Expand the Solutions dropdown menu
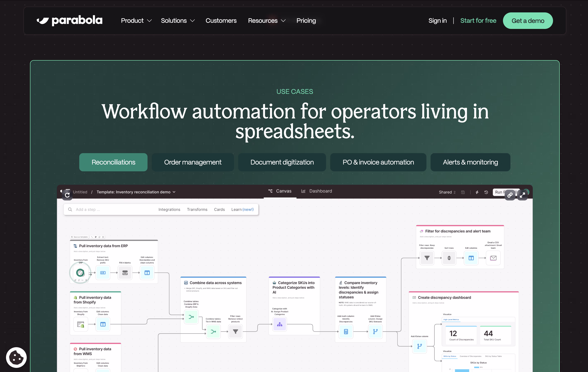The width and height of the screenshot is (588, 372). coord(178,21)
